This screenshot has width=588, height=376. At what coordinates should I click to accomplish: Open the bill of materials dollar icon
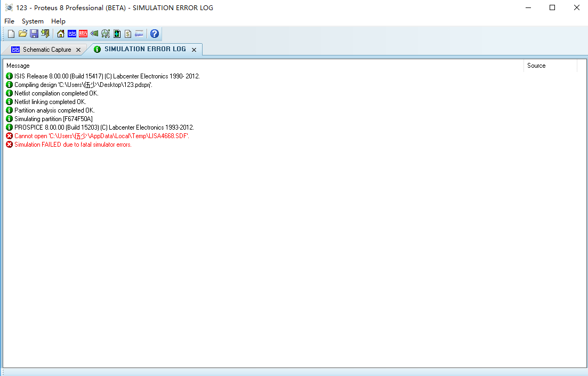128,34
